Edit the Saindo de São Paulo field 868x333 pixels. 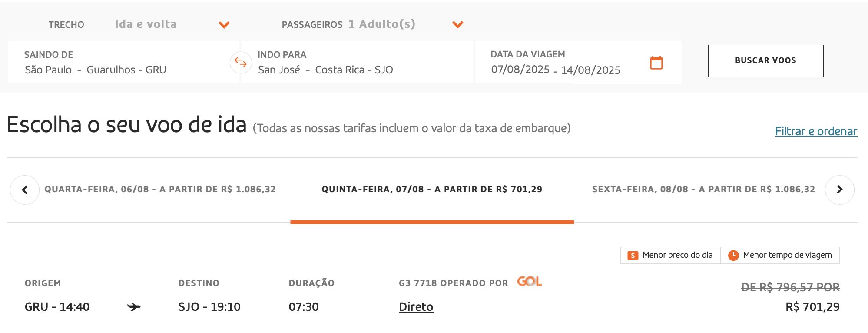pos(123,62)
